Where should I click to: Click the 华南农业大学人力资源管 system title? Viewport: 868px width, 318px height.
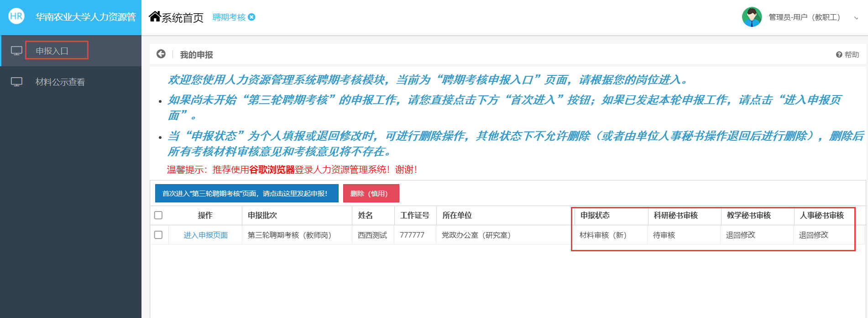(x=86, y=17)
